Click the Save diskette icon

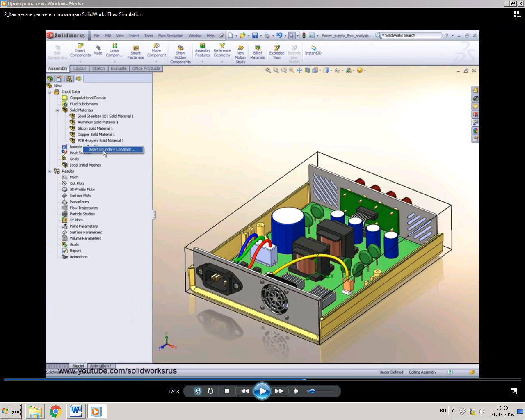click(255, 36)
